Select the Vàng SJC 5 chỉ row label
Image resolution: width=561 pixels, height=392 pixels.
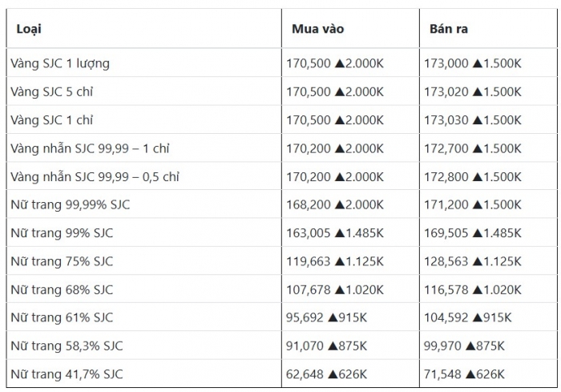(x=51, y=92)
